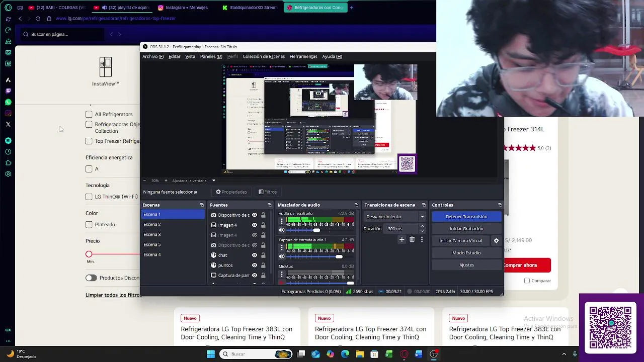This screenshot has width=644, height=362.
Task: Click Iniciar Grabación button
Action: click(x=466, y=229)
